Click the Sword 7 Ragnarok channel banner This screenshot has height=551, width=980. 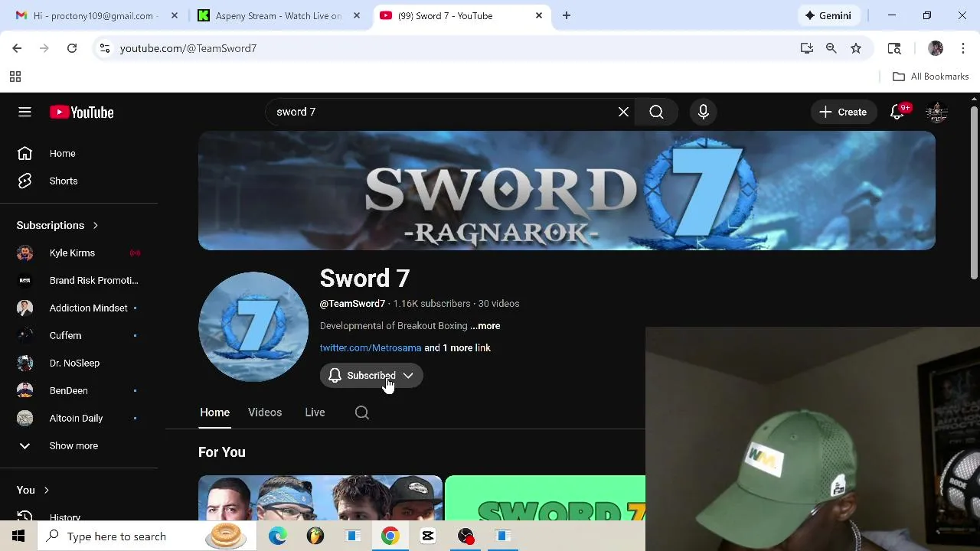[x=567, y=191]
